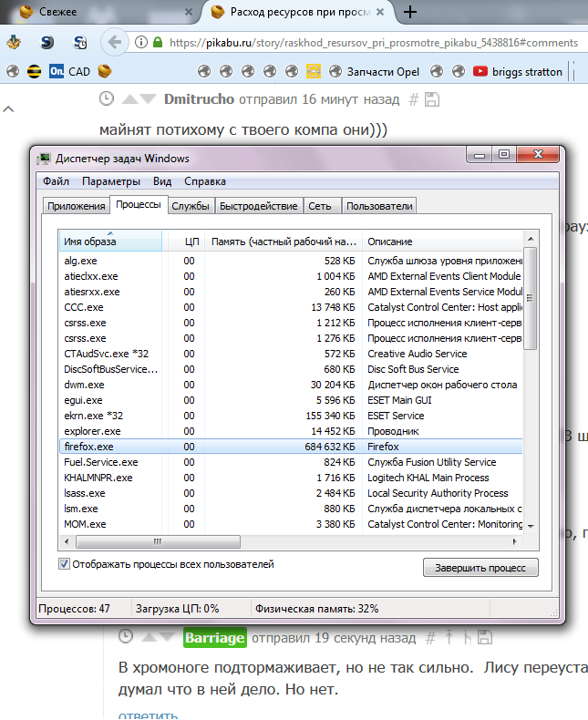Screen dimensions: 588x720
Task: Sort by Память column header
Action: tap(284, 242)
